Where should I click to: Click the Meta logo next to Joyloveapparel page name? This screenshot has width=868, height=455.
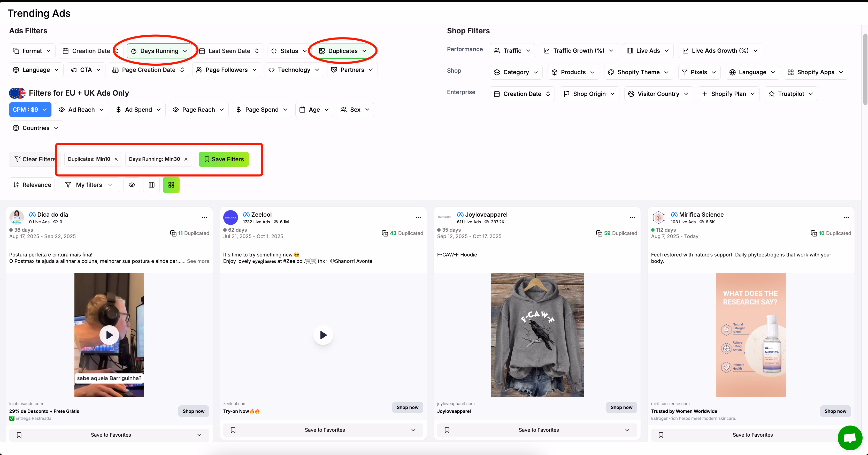[460, 214]
